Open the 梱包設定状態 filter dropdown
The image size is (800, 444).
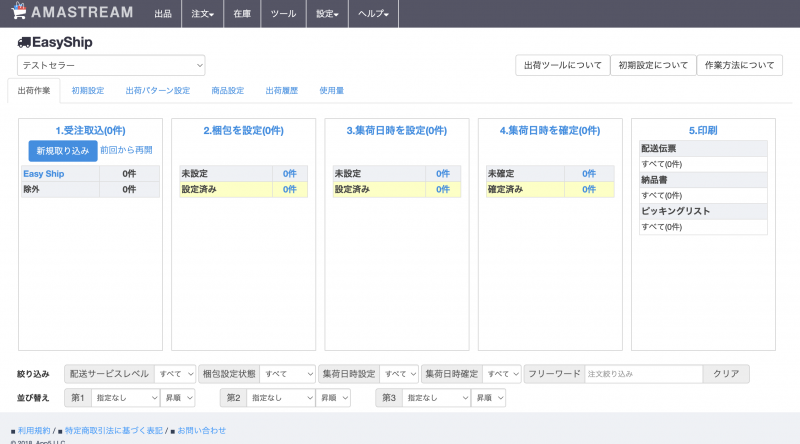[287, 374]
